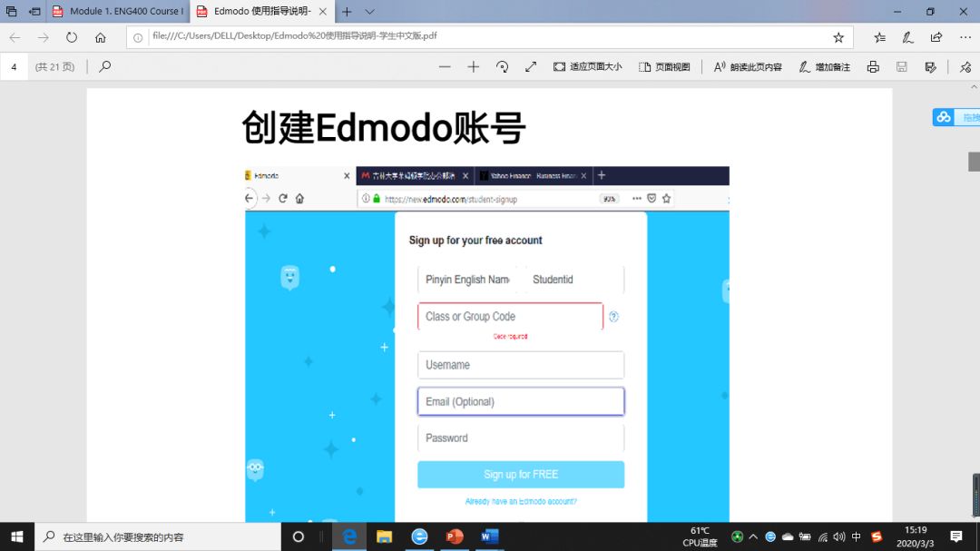Toggle full screen PDF view
The height and width of the screenshot is (551, 980).
[x=531, y=67]
